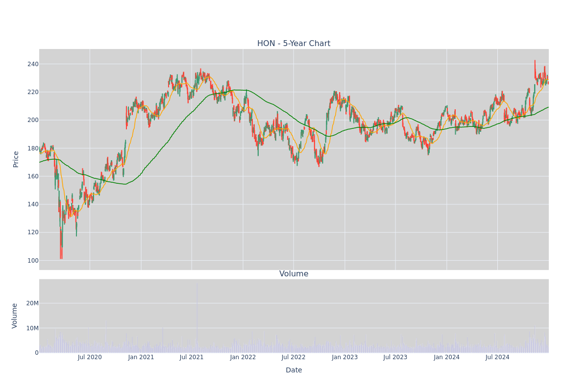Select the "Jan 2024" date tick
Viewport: 588px width, 392px height.
pyautogui.click(x=447, y=357)
